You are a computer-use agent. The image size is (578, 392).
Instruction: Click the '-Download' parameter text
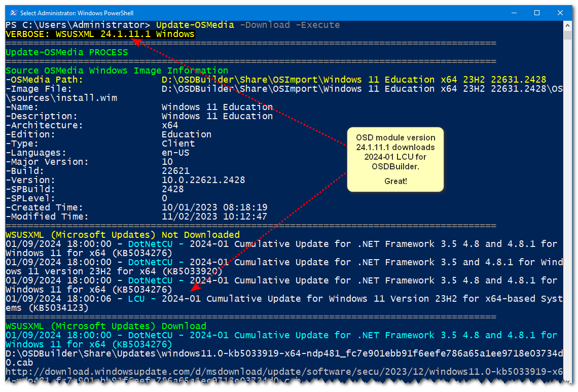point(265,25)
